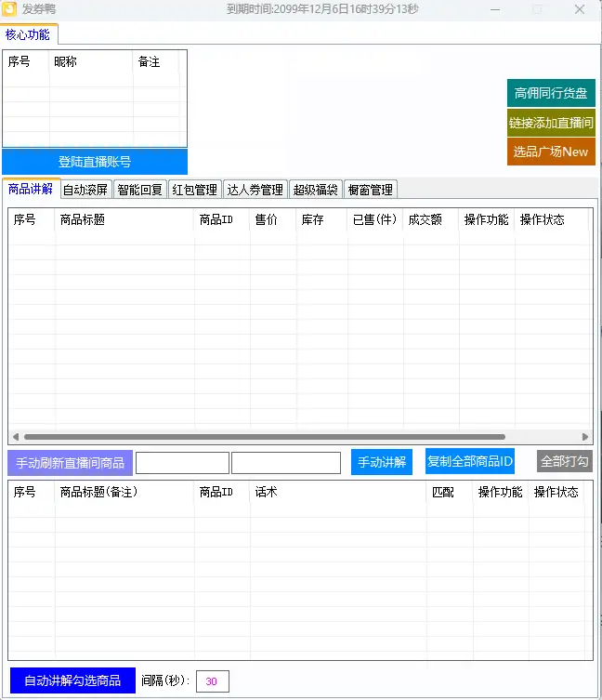This screenshot has height=700, width=602.
Task: Open the 橱窗管理 tab
Action: (x=371, y=190)
